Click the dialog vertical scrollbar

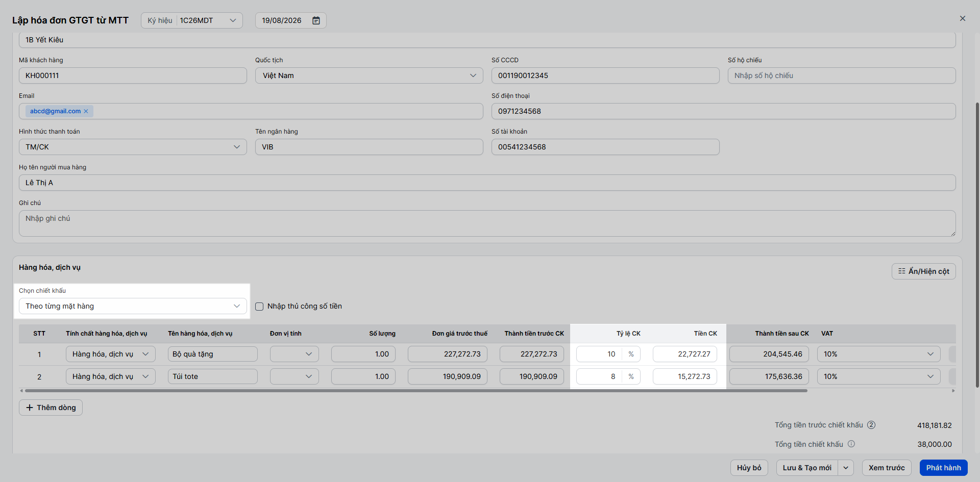point(977,245)
